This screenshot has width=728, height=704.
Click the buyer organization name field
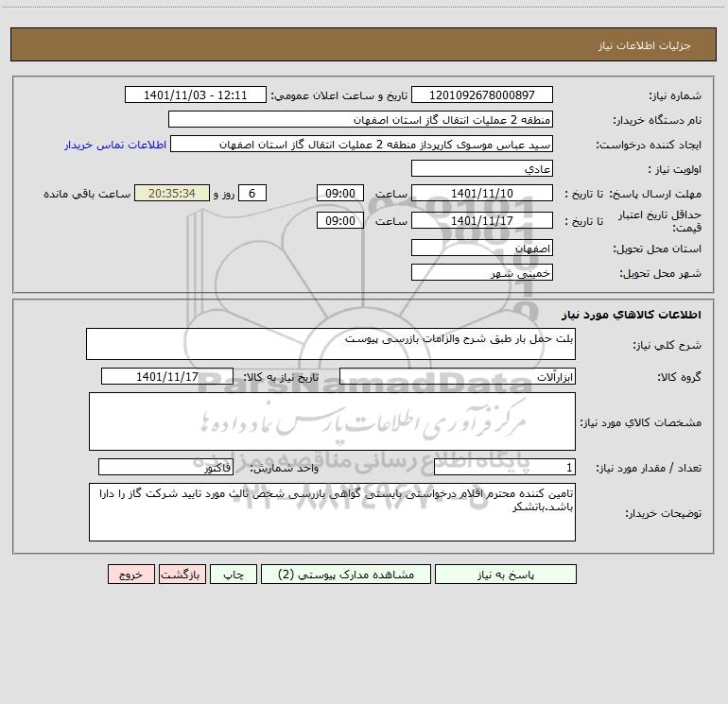pos(360,119)
